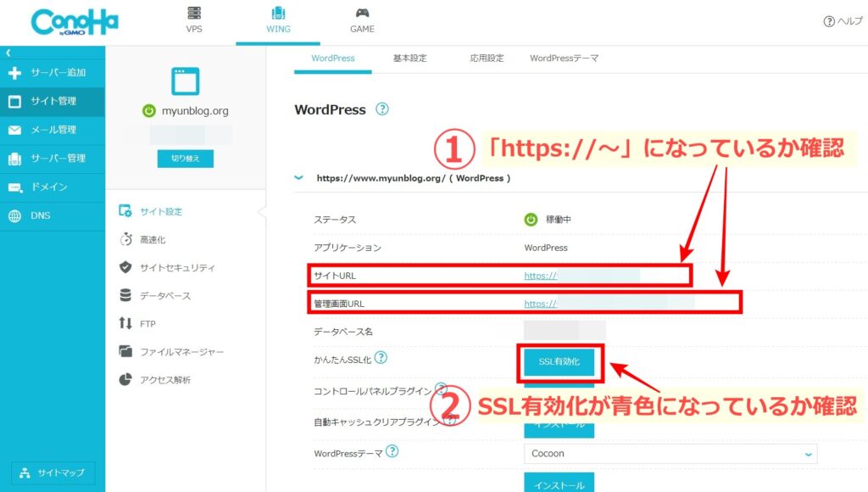Open the GAME section
Viewport: 868px width, 492px height.
(362, 20)
